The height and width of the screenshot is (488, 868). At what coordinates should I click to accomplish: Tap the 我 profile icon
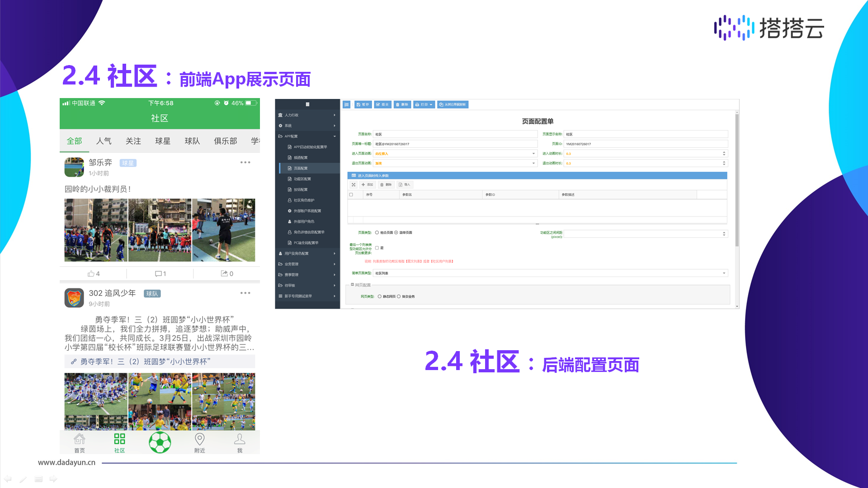click(x=240, y=439)
